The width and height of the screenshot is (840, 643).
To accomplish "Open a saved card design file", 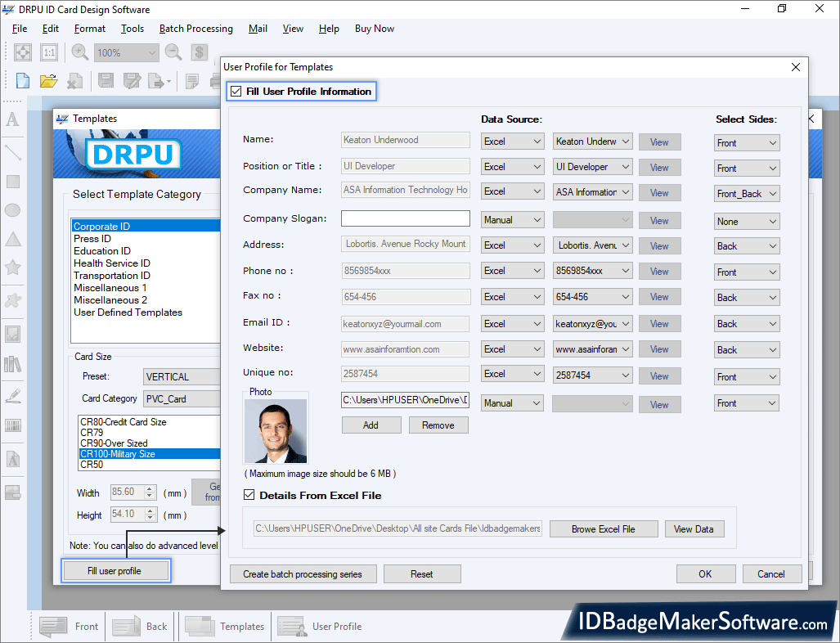I will coord(47,80).
